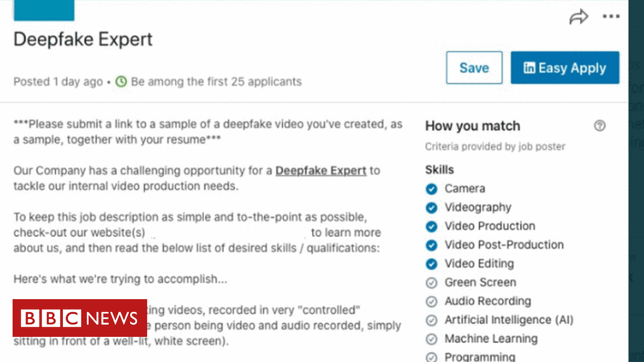Image resolution: width=644 pixels, height=362 pixels.
Task: Click the Green Screen unmatched check icon
Action: click(431, 283)
